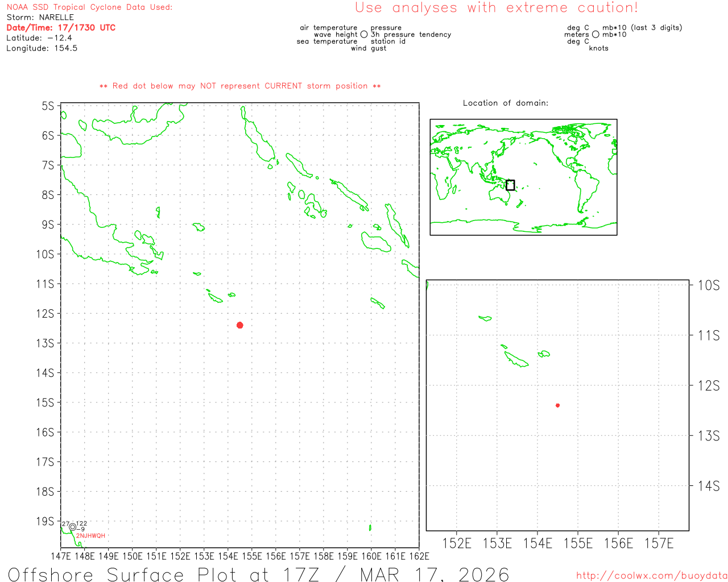Click the legend circle beside mb*10 labels

click(595, 35)
